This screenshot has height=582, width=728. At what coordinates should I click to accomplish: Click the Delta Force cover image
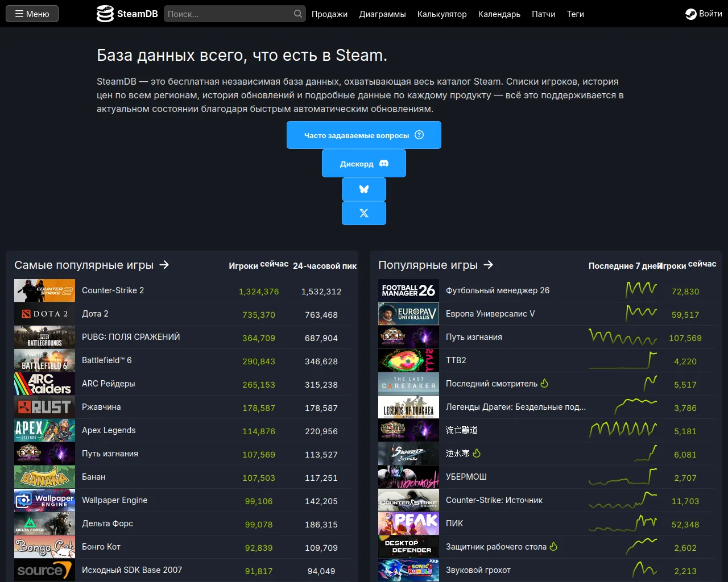point(44,523)
